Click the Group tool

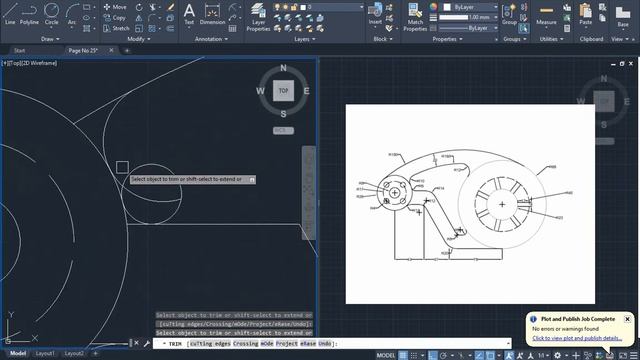(509, 14)
